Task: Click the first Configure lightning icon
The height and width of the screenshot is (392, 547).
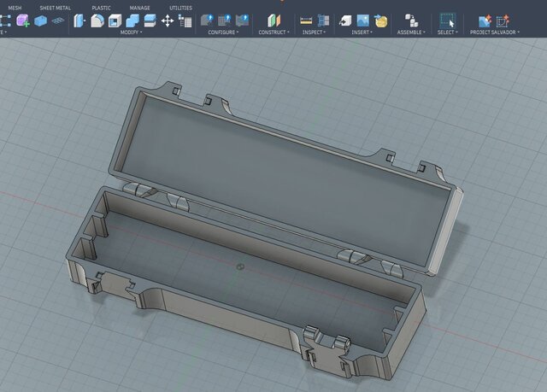Action: pos(207,20)
